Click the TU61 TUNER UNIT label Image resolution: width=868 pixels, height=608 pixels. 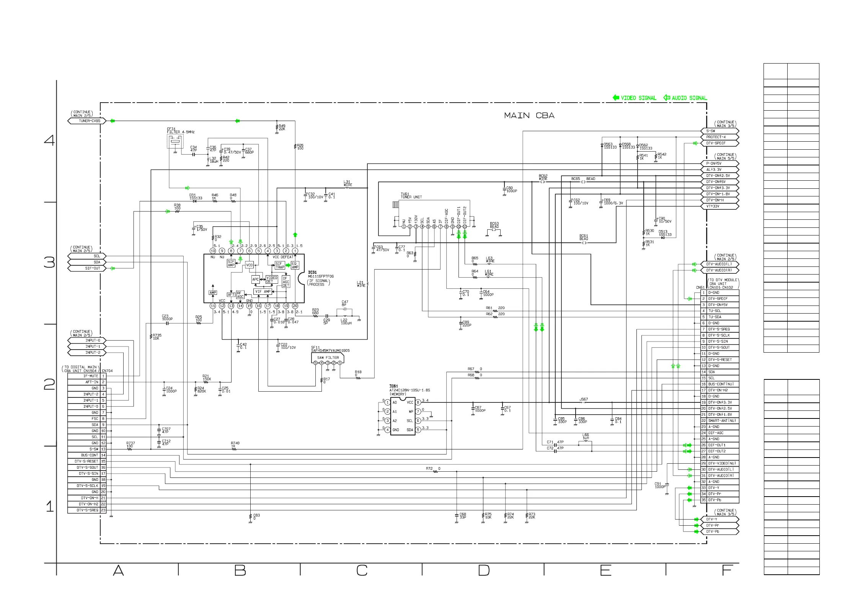pos(411,196)
